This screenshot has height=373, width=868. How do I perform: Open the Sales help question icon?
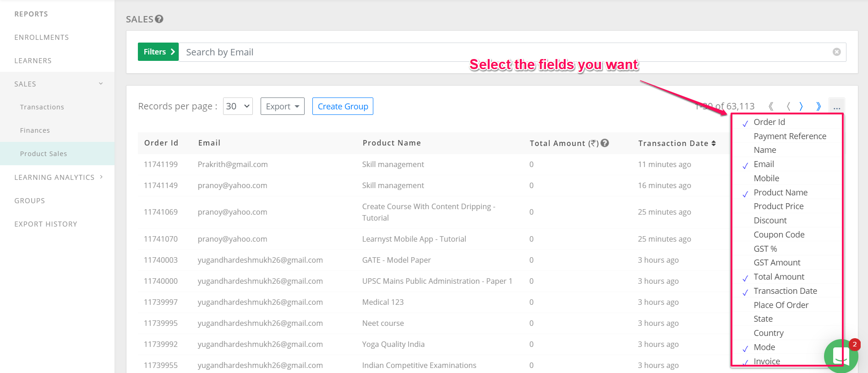pyautogui.click(x=159, y=19)
